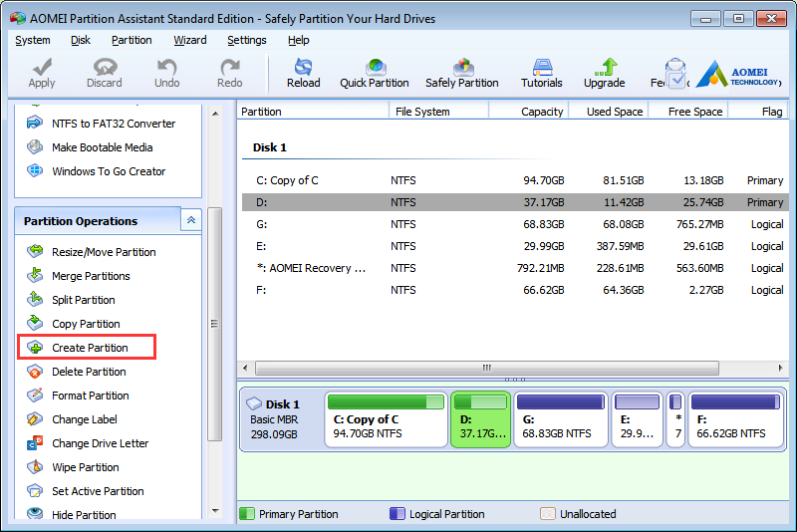Click the Delete Partition icon
797x532 pixels.
35,372
